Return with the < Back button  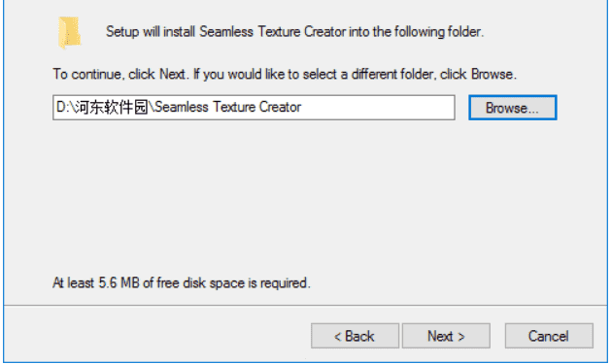355,336
